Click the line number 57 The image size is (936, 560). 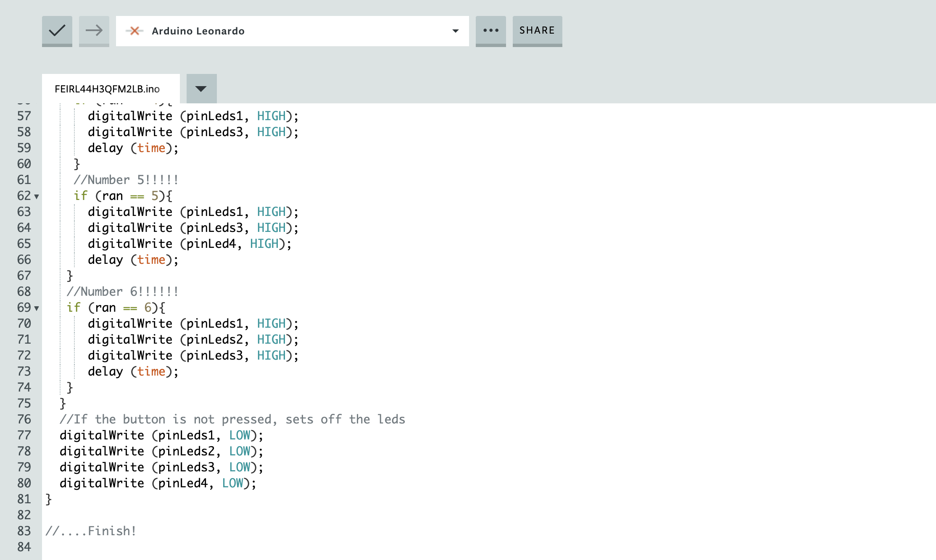pyautogui.click(x=24, y=116)
